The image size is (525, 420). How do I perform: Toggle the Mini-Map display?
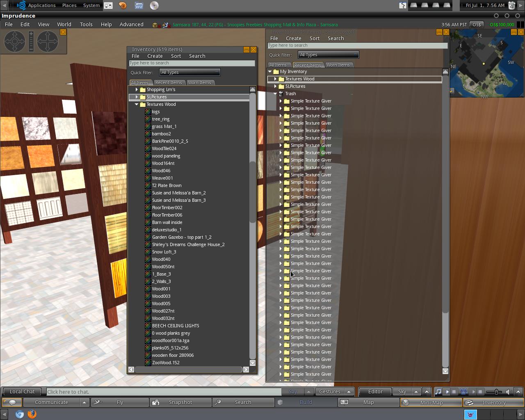[431, 402]
